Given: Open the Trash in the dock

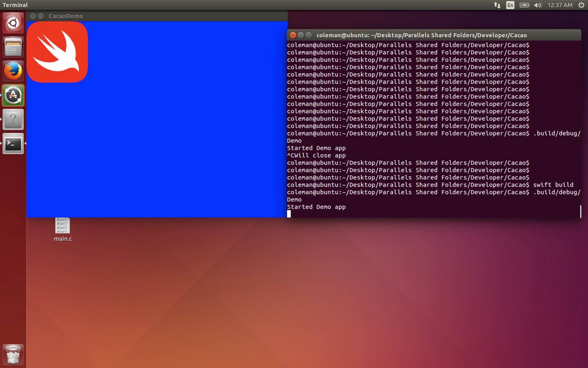Looking at the screenshot, I should click(x=13, y=355).
